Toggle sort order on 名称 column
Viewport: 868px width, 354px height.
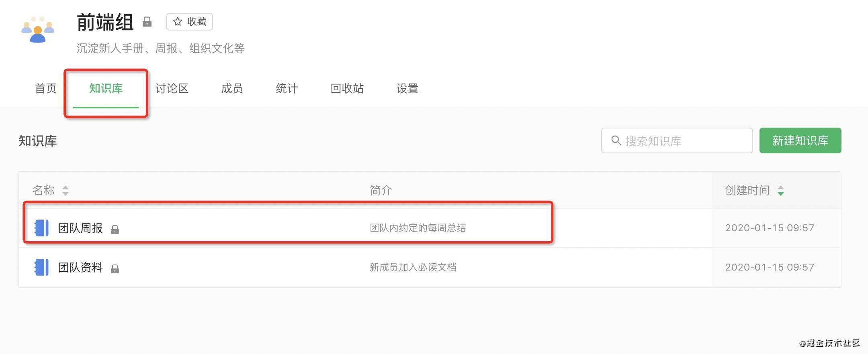coord(66,190)
